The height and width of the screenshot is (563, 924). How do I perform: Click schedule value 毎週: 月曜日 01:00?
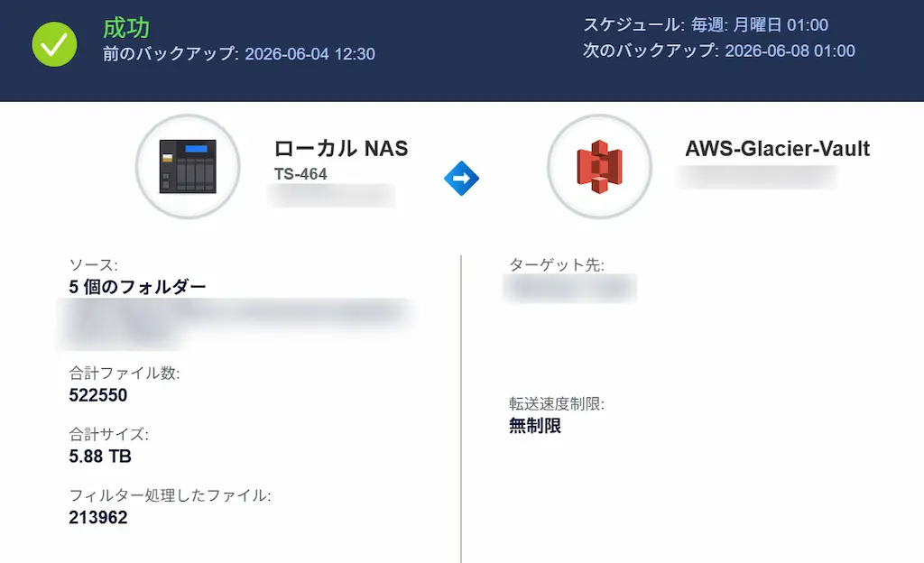click(760, 24)
